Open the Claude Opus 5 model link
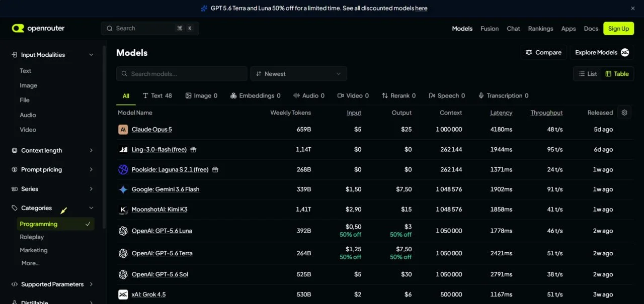The width and height of the screenshot is (644, 304). (x=152, y=130)
